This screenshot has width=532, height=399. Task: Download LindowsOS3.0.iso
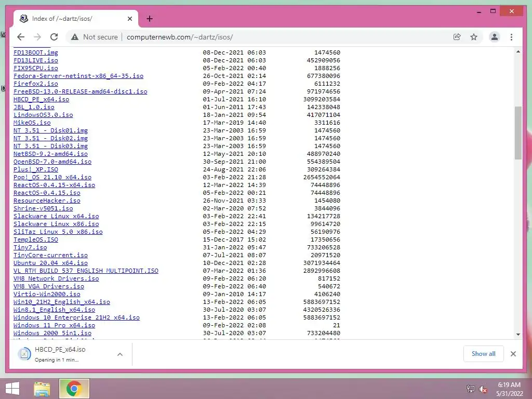click(43, 115)
